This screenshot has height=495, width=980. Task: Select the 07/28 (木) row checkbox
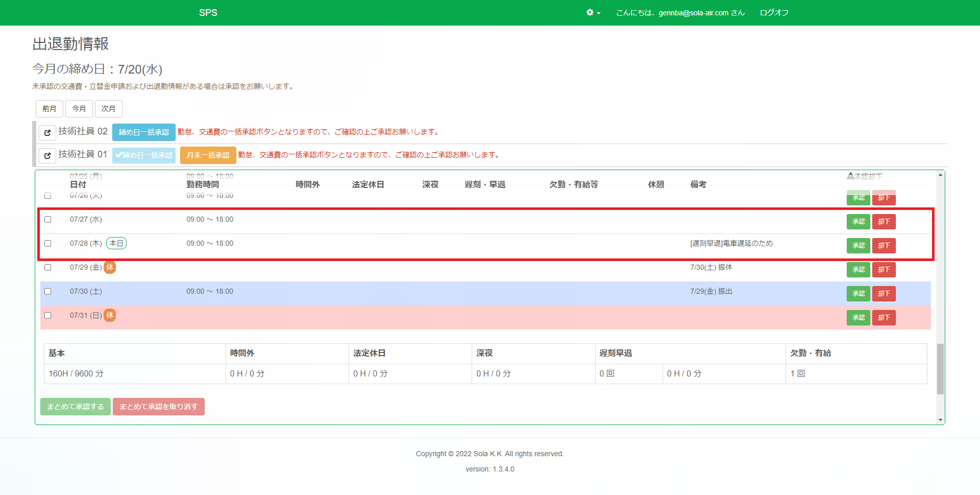(48, 244)
